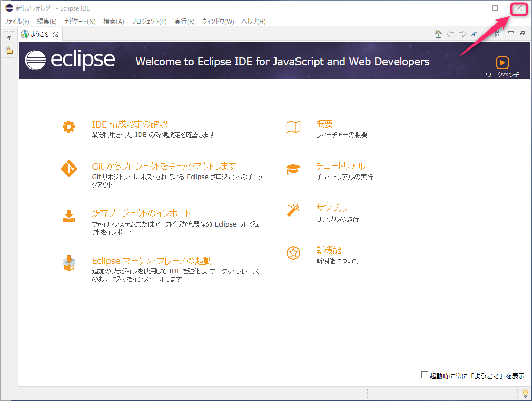Viewport: 532px width, 401px height.
Task: Click the Git diamond icon
Action: 69,169
